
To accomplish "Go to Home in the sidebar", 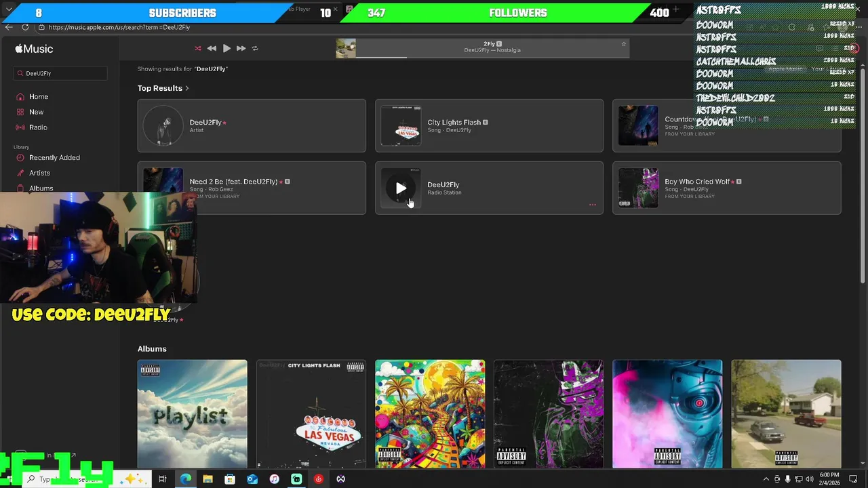I will tap(39, 96).
